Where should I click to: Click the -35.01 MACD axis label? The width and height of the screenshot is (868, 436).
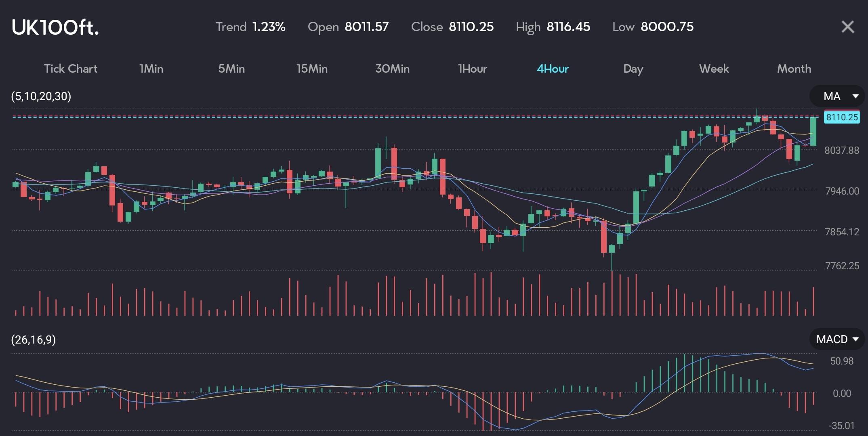click(x=841, y=426)
